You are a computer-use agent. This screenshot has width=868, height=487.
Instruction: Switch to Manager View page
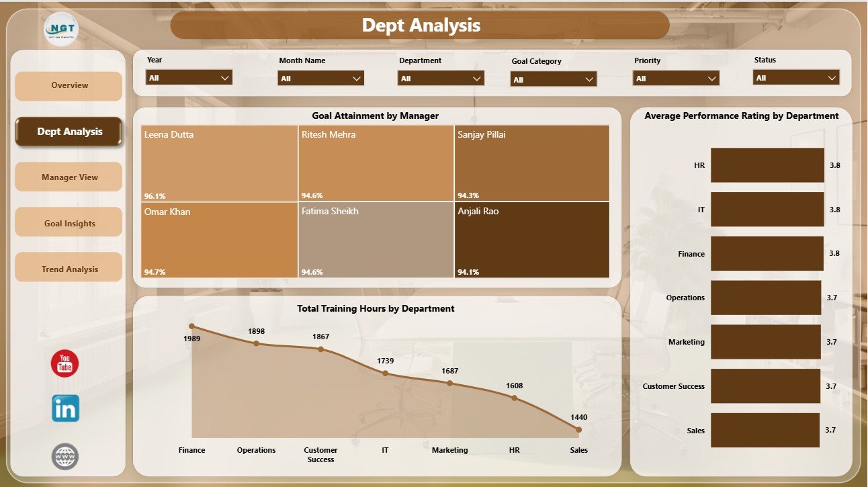[x=69, y=177]
